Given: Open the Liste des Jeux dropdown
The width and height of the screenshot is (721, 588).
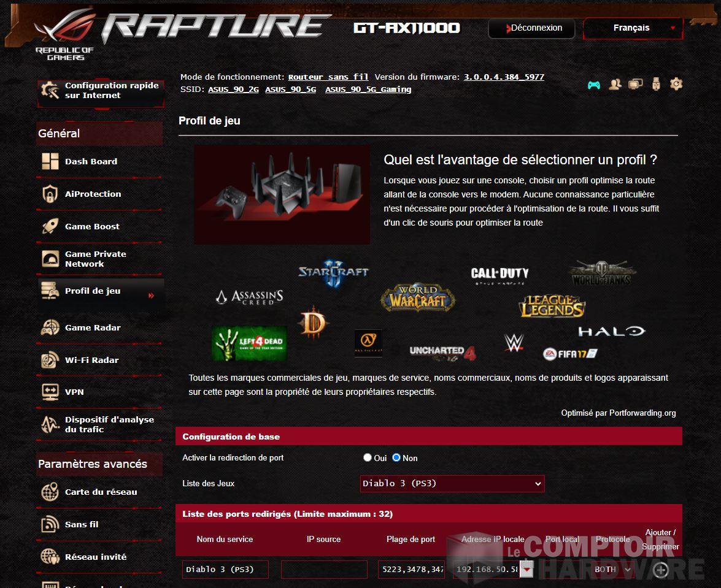Looking at the screenshot, I should (x=452, y=484).
